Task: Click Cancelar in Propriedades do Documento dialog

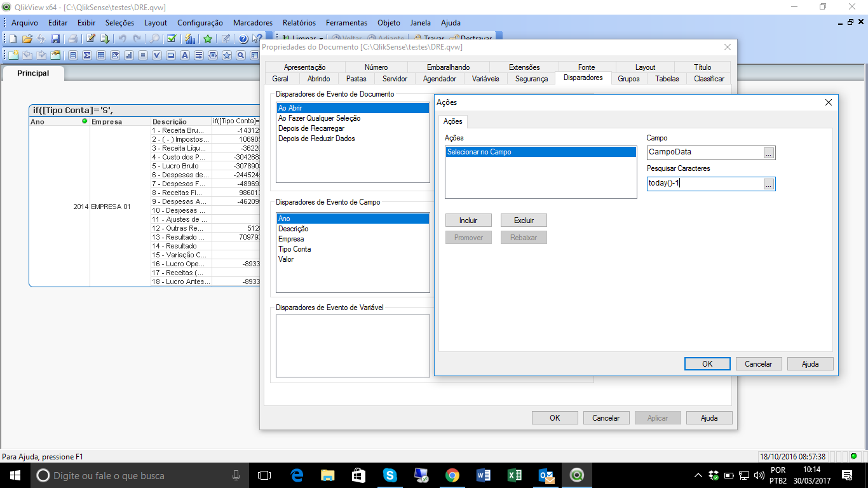Action: (606, 418)
